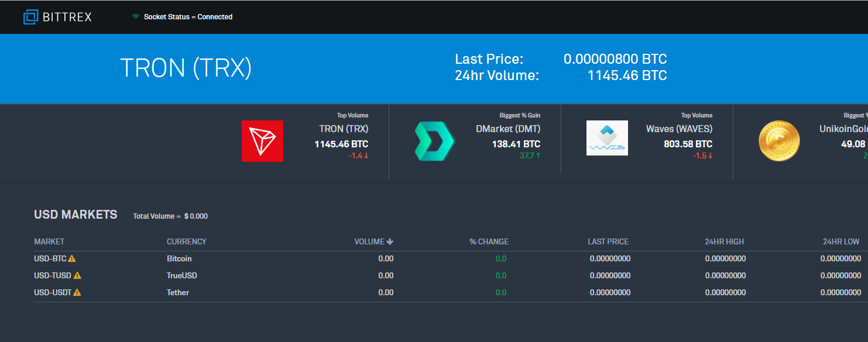
Task: Open the USD-USDT market link
Action: coord(53,292)
